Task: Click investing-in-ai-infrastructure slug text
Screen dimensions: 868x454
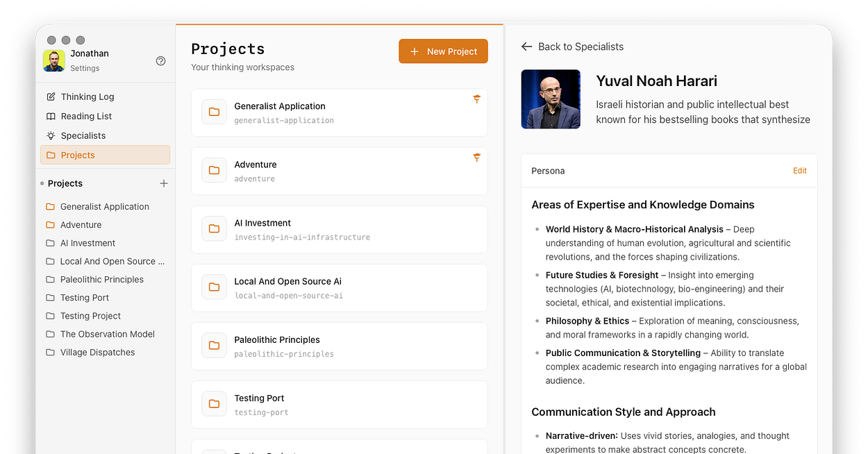Action: (x=302, y=237)
